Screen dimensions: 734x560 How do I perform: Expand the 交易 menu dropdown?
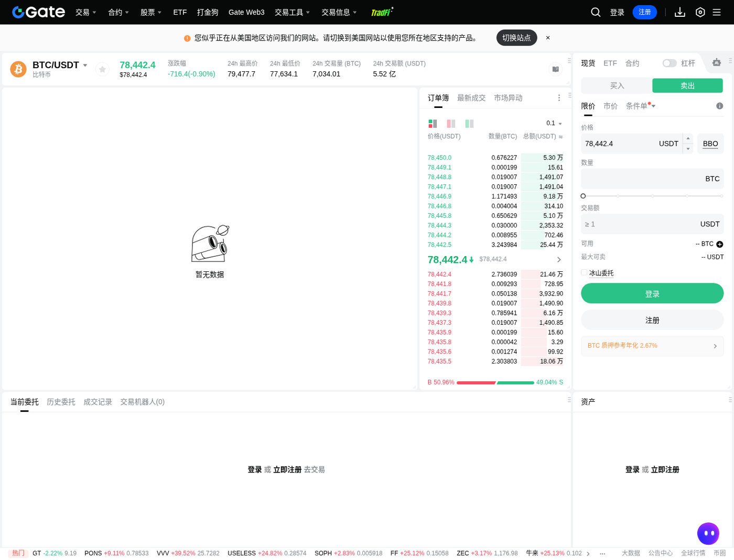86,12
